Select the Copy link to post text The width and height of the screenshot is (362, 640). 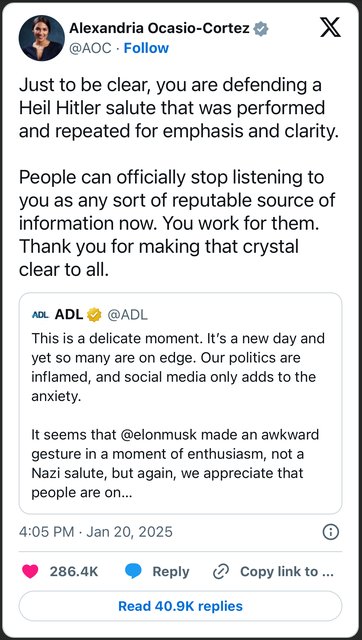287,572
